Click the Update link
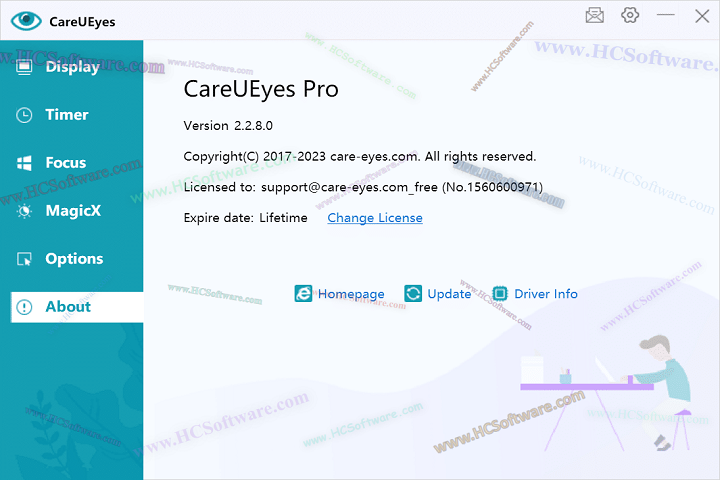This screenshot has width=720, height=480. [x=449, y=294]
